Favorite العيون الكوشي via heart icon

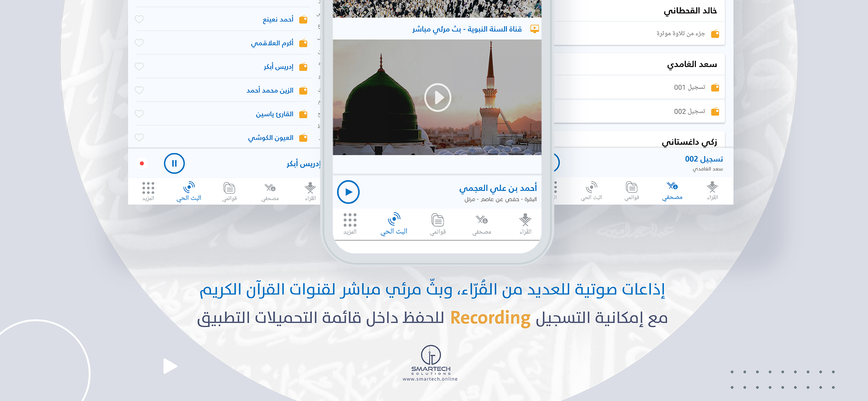pyautogui.click(x=139, y=137)
